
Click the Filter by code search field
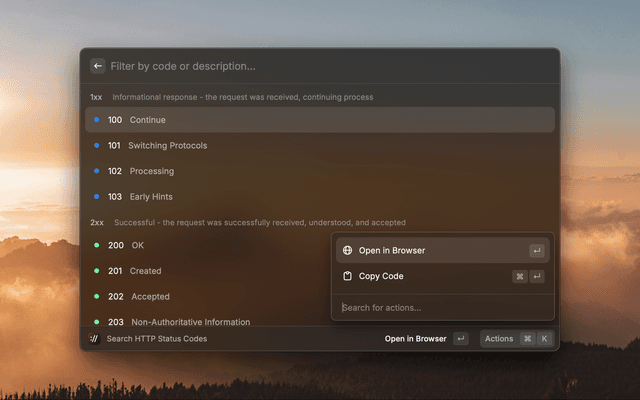(320, 66)
